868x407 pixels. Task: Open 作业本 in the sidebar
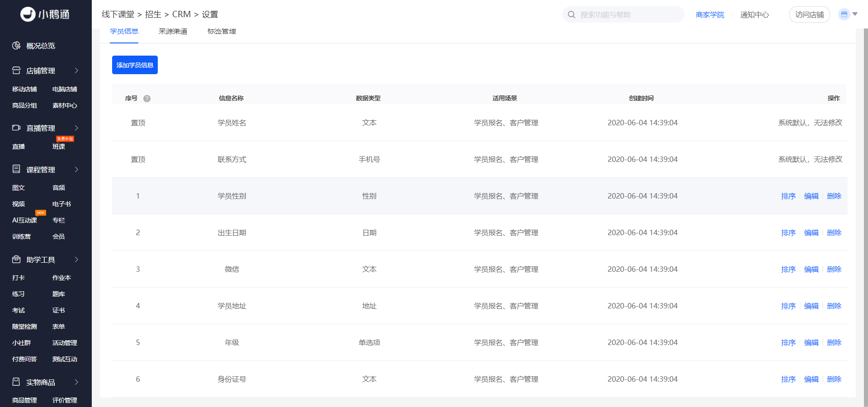tap(61, 278)
